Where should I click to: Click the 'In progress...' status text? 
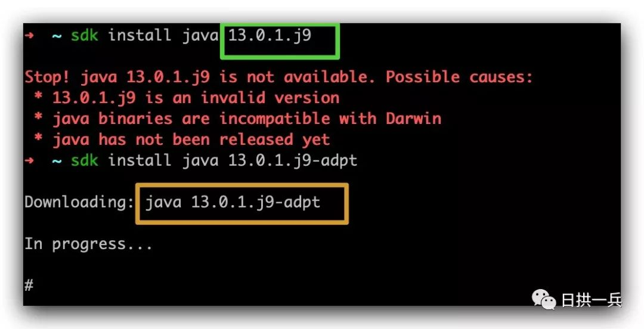pos(88,244)
